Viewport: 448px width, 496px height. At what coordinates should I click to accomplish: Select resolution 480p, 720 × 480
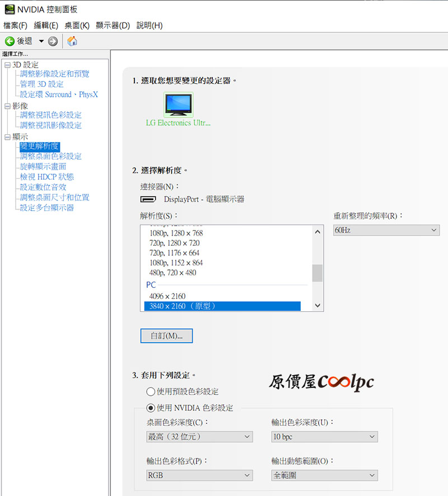[x=172, y=273]
